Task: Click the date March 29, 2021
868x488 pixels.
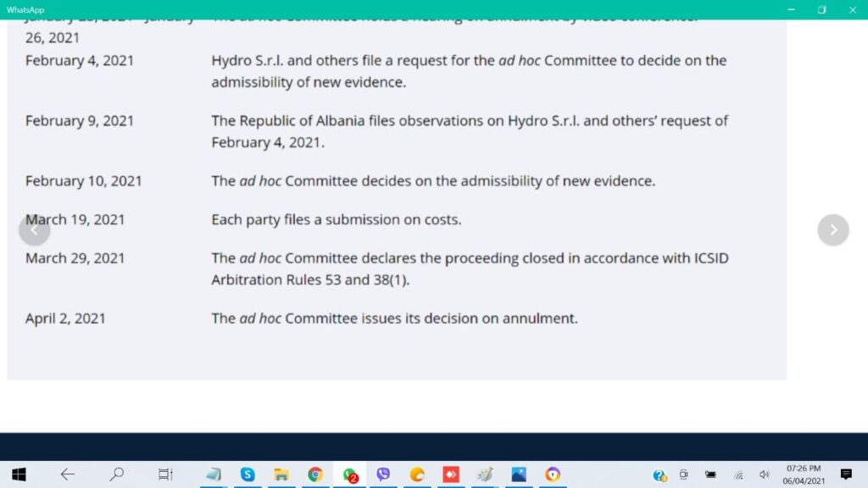Action: pyautogui.click(x=75, y=258)
